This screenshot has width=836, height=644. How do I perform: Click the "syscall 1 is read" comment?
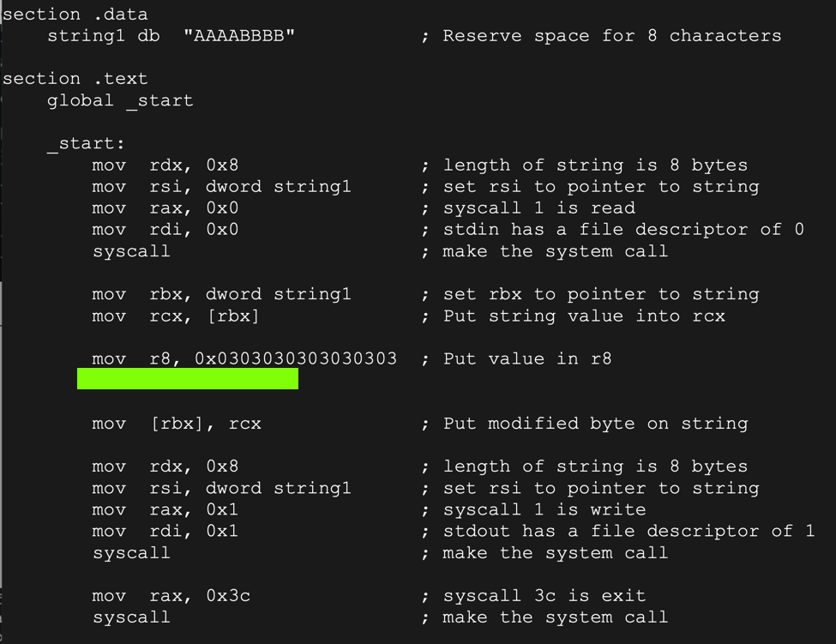[x=538, y=208]
